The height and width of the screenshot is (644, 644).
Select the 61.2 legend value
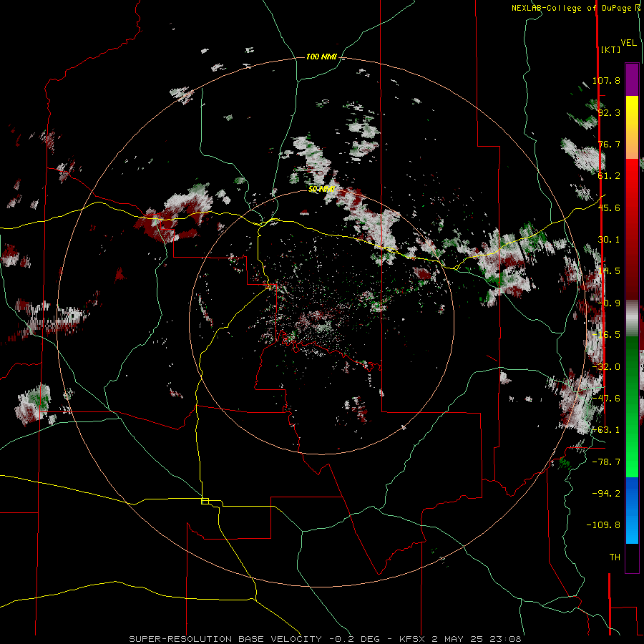click(609, 176)
